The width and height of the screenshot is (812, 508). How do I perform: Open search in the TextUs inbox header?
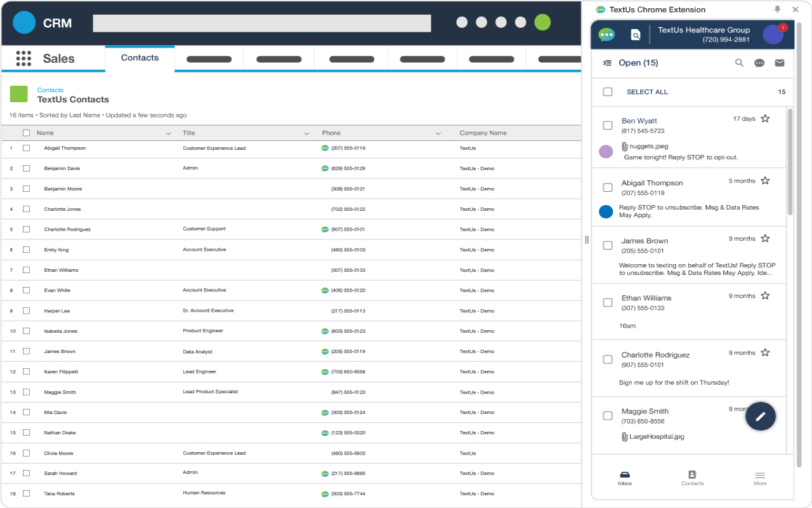[x=739, y=63]
